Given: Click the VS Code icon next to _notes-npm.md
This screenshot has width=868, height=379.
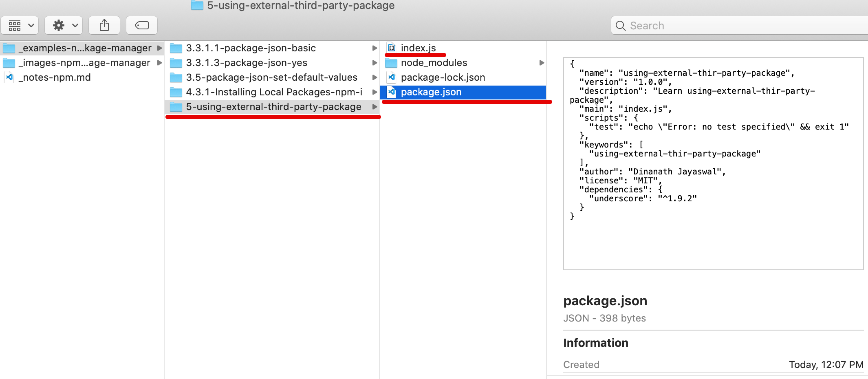Looking at the screenshot, I should point(9,77).
